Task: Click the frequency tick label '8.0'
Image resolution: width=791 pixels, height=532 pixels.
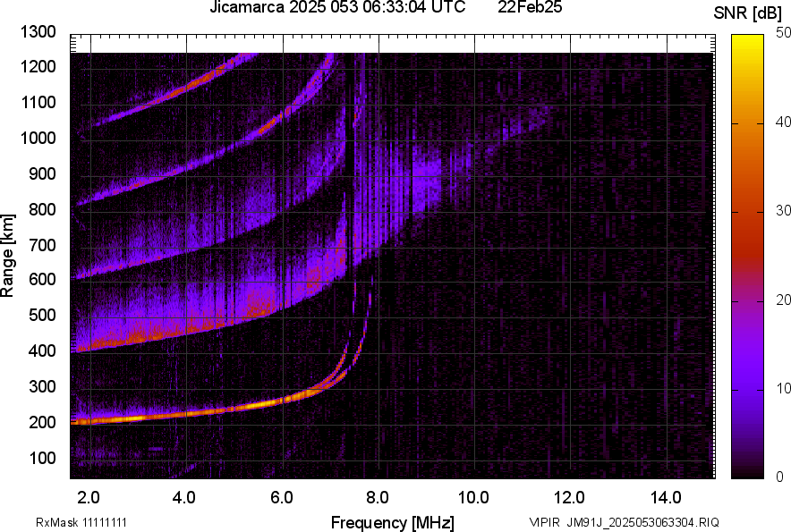Action: [x=378, y=498]
